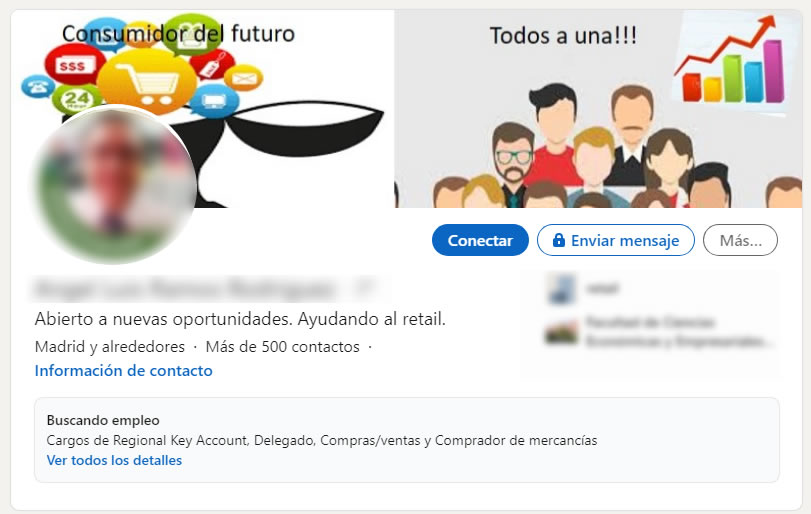
Task: Open the Información de contacto link
Action: tap(124, 371)
